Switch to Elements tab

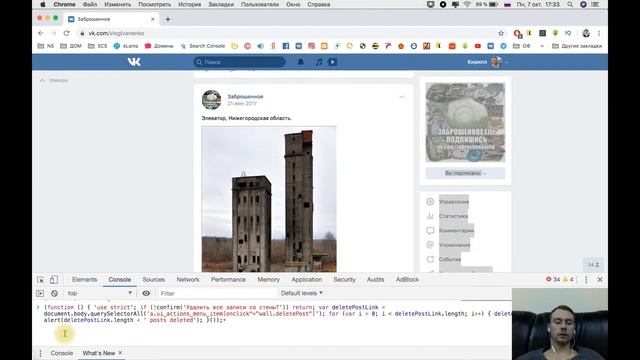coord(84,280)
